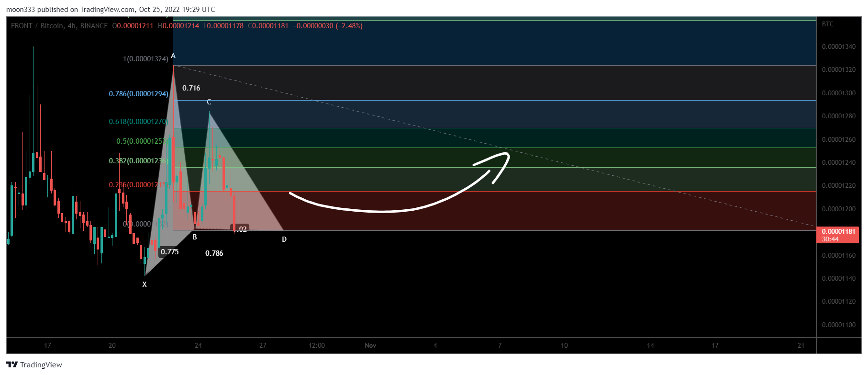Select the 0.382(0.00001236) Fibonacci level label
The width and height of the screenshot is (868, 375).
[x=138, y=161]
